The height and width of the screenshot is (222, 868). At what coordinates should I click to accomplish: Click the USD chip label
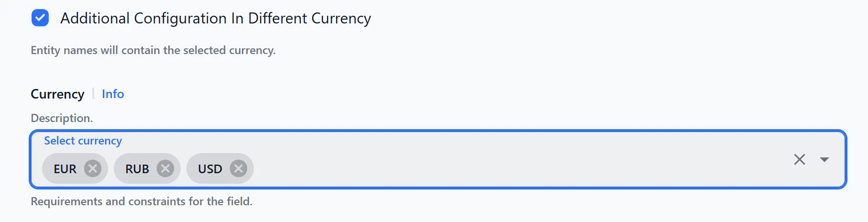(210, 169)
